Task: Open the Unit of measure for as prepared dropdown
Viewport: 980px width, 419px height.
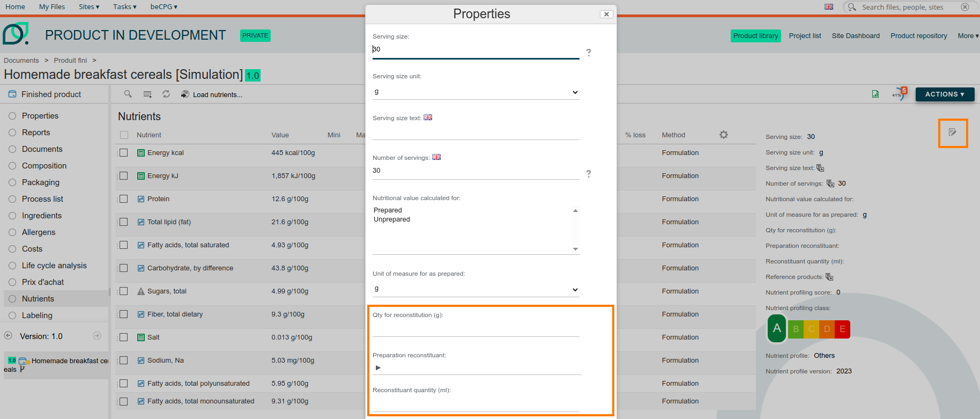Action: click(476, 289)
